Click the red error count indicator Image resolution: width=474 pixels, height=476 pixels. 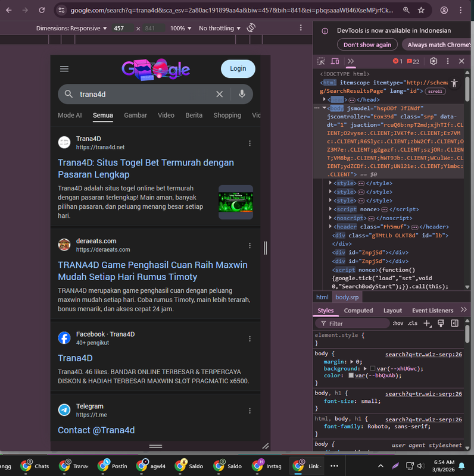(397, 61)
